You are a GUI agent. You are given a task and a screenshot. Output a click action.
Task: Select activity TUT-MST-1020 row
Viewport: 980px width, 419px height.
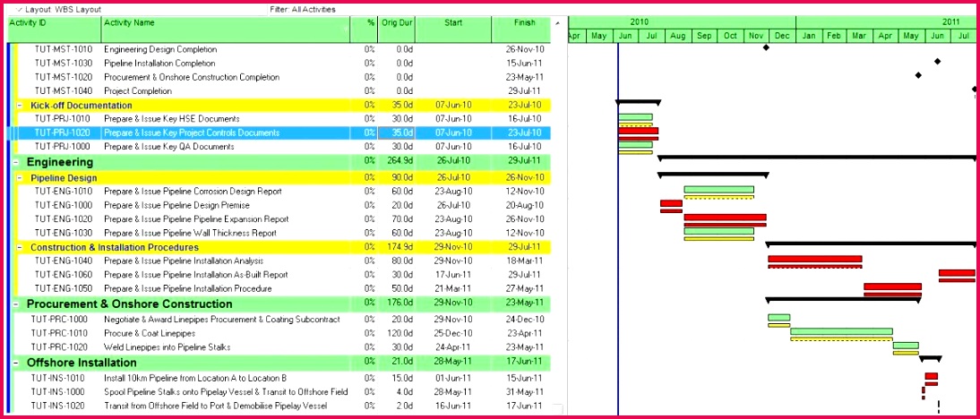tap(285, 77)
